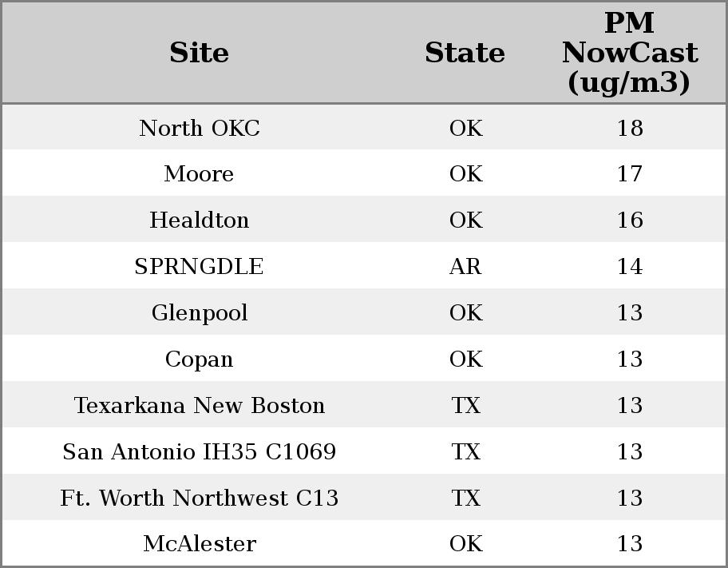Click the Site column header

[199, 53]
